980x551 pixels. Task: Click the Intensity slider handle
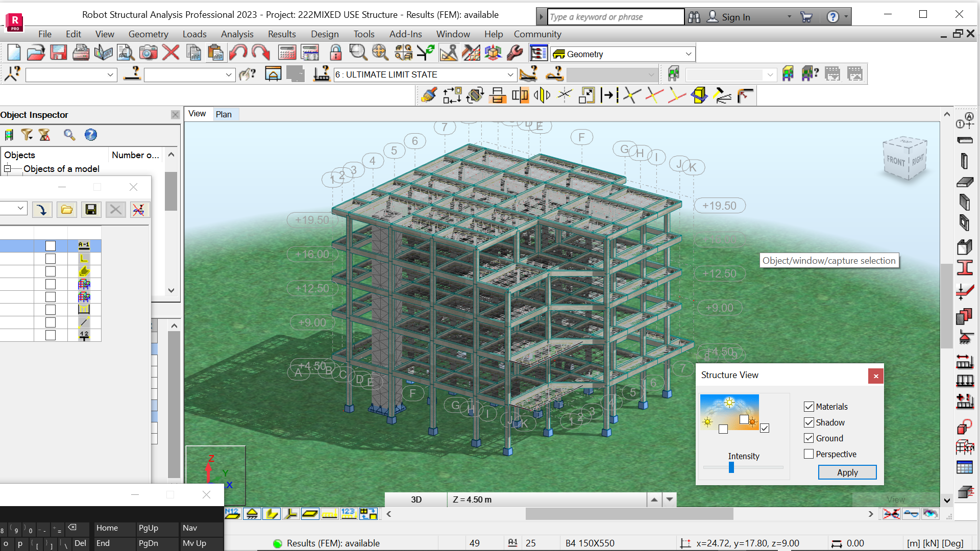[x=731, y=467]
